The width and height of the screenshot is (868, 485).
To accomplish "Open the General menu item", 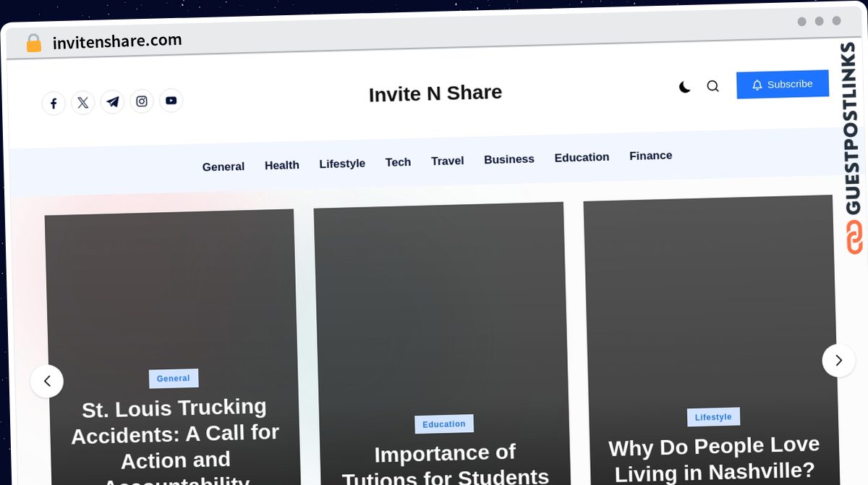I will pos(224,166).
